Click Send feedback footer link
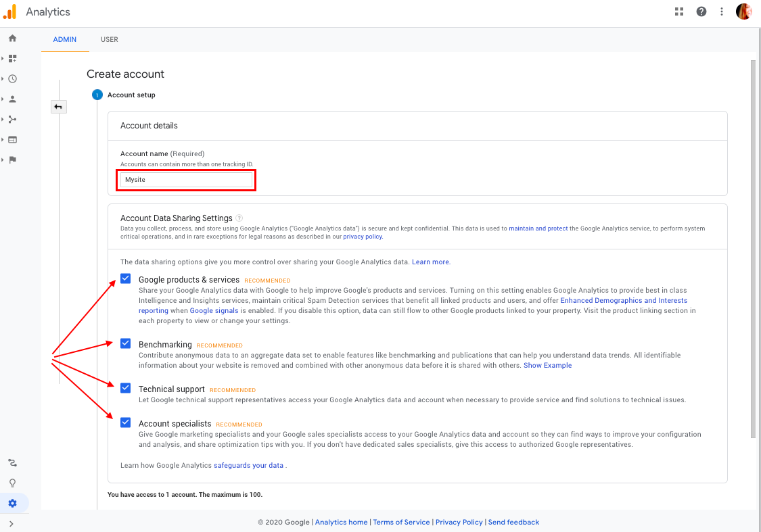 513,523
